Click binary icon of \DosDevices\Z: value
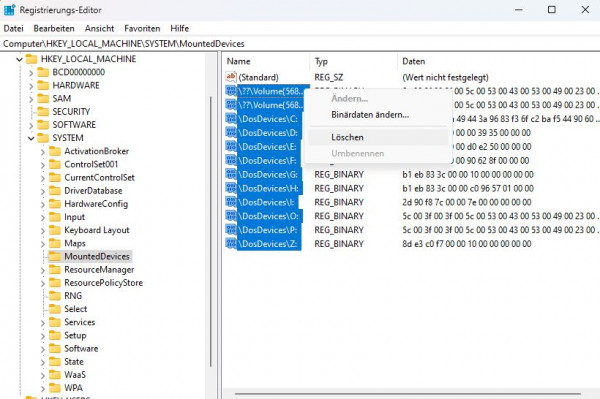Image resolution: width=600 pixels, height=399 pixels. (231, 243)
